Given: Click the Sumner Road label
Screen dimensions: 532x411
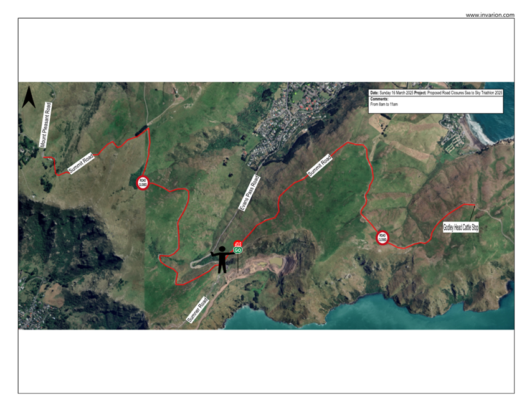Looking at the screenshot, I should 197,309.
